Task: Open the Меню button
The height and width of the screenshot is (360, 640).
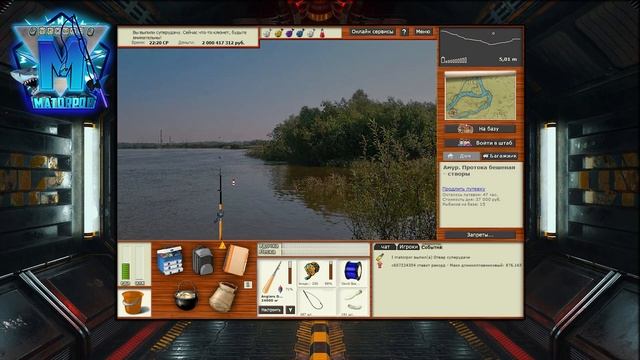Action: point(422,31)
